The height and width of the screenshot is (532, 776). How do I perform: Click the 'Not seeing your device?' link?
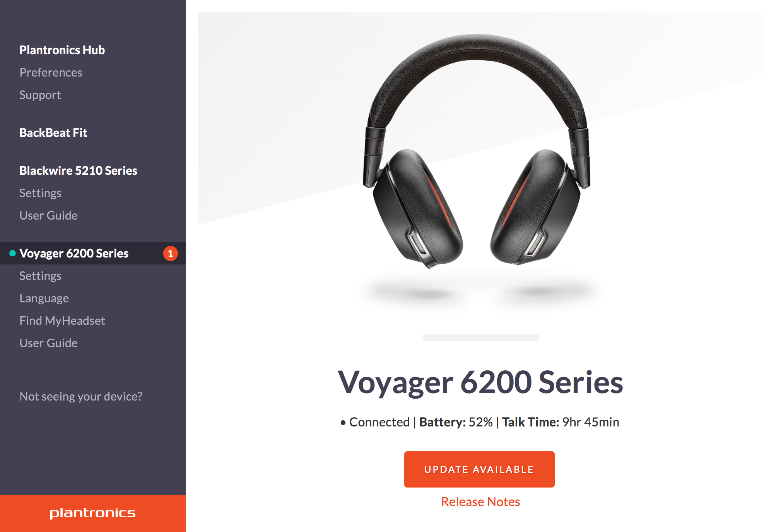(x=81, y=396)
